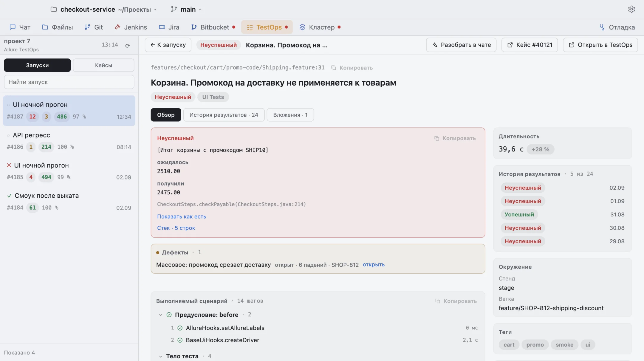Click Показать как есть link
Image resolution: width=644 pixels, height=361 pixels.
pyautogui.click(x=182, y=216)
